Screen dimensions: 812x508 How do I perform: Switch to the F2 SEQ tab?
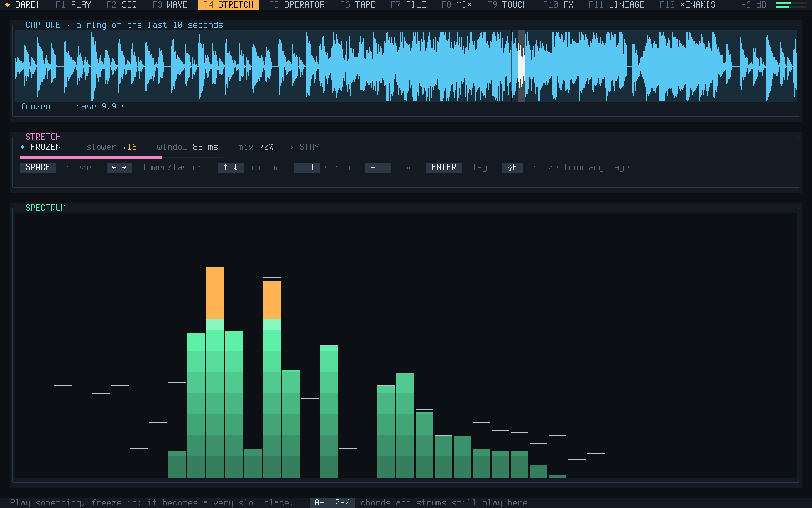point(122,4)
